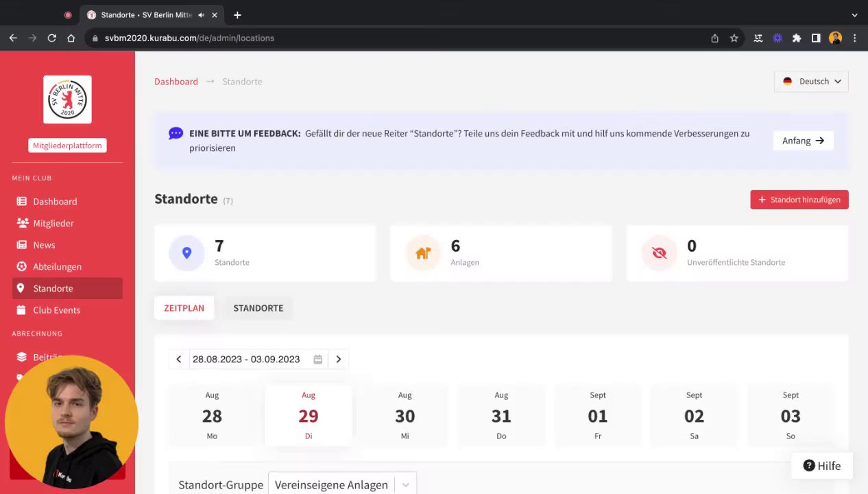868x494 pixels.
Task: Click the browser back arrow
Action: tap(13, 38)
